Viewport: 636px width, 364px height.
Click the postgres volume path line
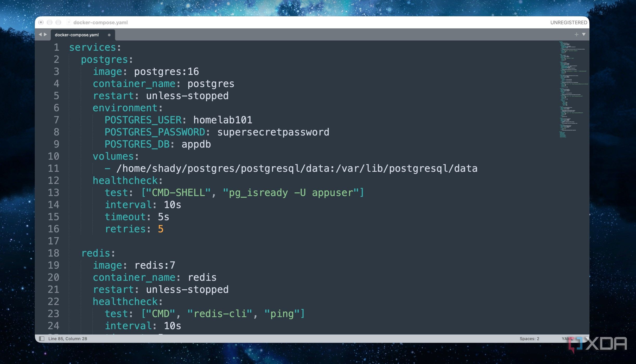(291, 168)
